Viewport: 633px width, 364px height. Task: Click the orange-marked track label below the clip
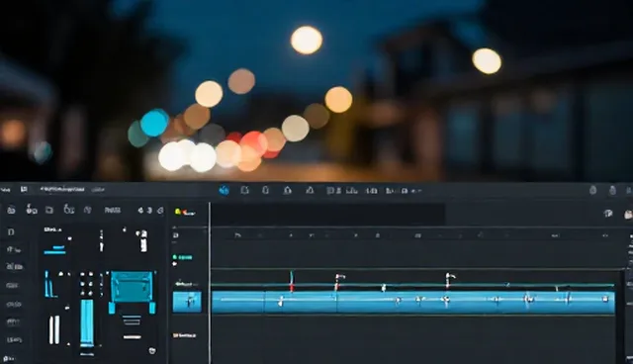[x=185, y=335]
